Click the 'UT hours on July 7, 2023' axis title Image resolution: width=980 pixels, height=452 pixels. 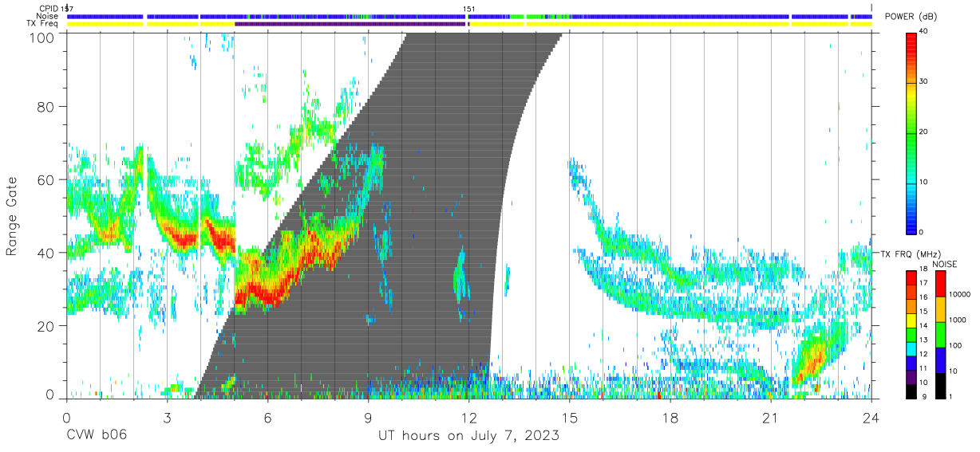tap(468, 436)
